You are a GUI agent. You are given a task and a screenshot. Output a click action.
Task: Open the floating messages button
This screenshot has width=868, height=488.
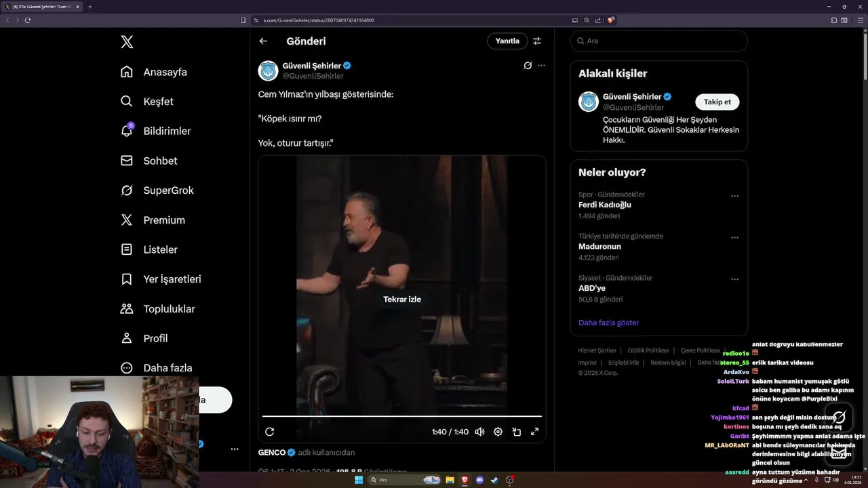pos(839,451)
